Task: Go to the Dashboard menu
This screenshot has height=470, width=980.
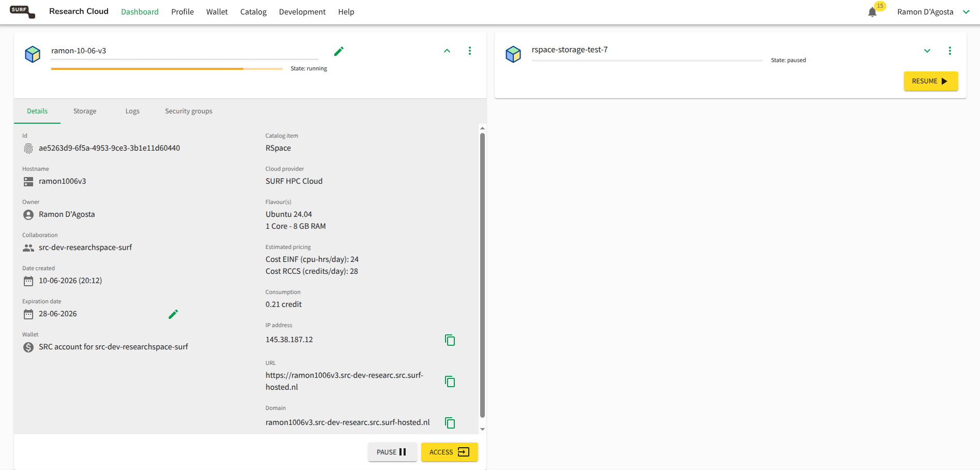Action: (x=140, y=12)
